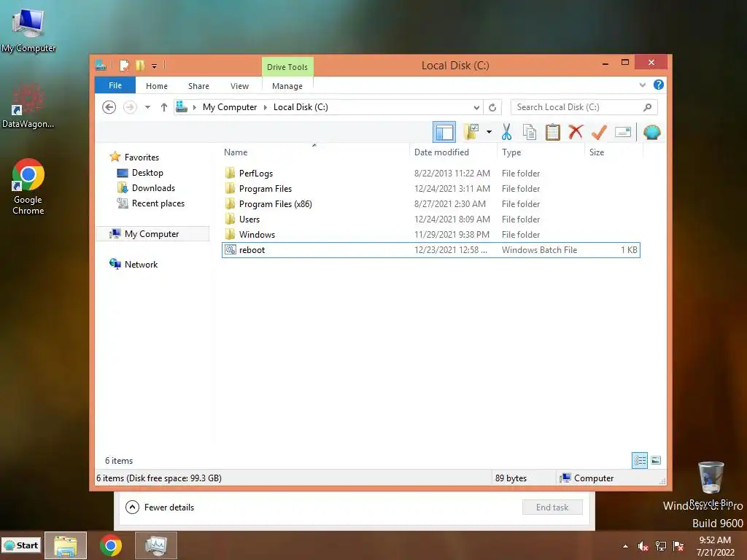
Task: Open the Customize Quick Access Toolbar dropdown
Action: coord(155,66)
